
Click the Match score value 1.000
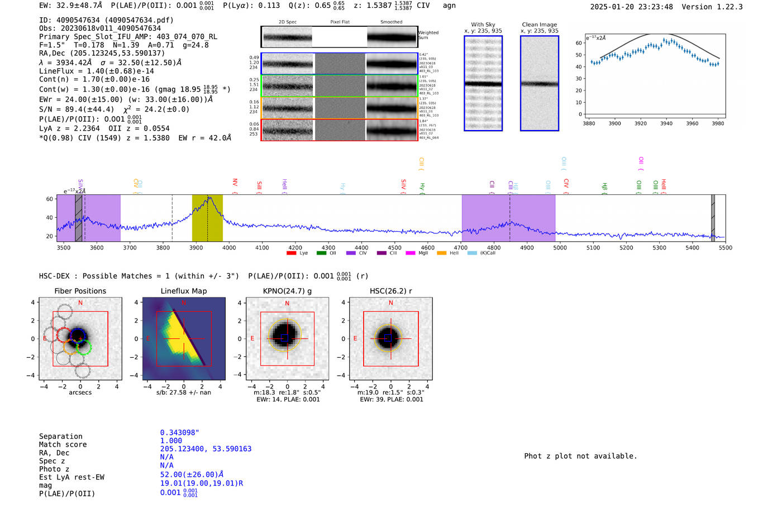pos(171,440)
